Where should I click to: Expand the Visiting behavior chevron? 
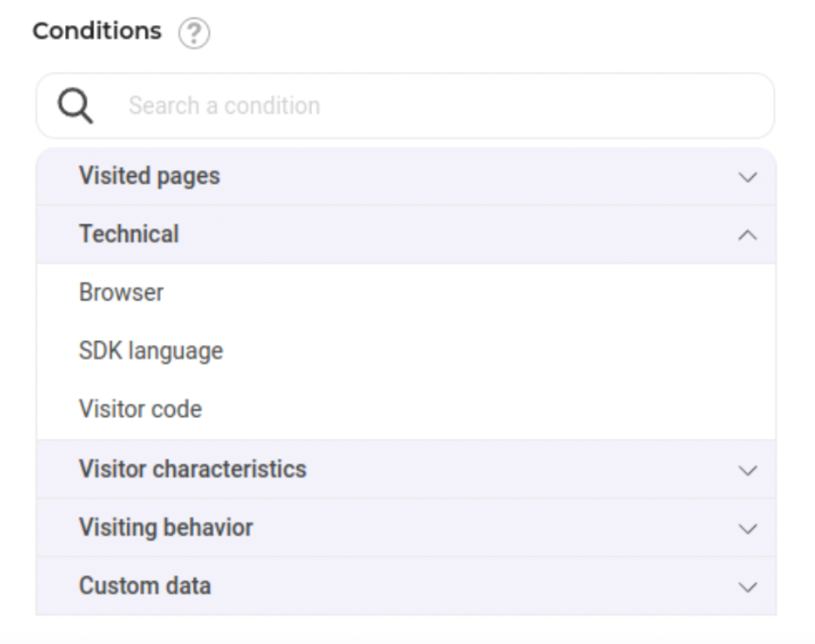[x=747, y=529]
